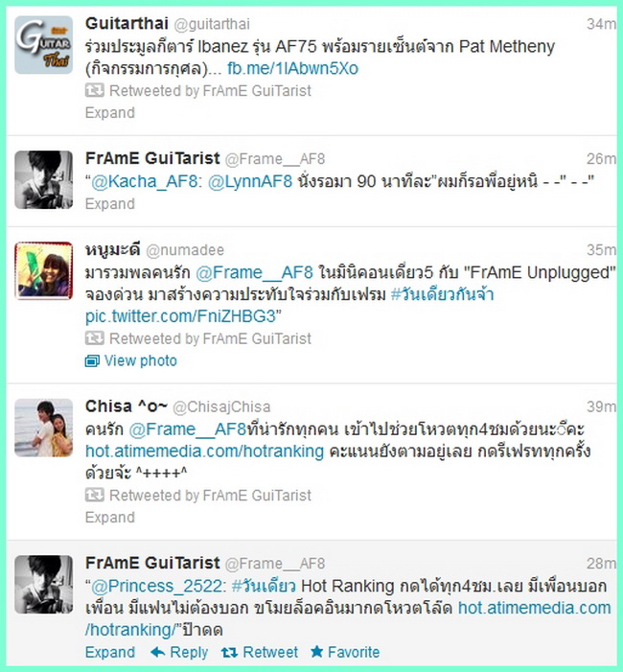Open the #วันเดียวกันจ้า hashtag
The width and height of the screenshot is (623, 672).
pyautogui.click(x=442, y=294)
